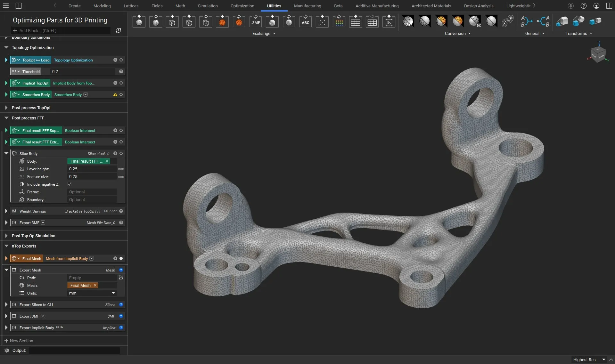Viewport: 615px width, 364px height.
Task: Expand the Post process TopOpt section
Action: [x=6, y=108]
